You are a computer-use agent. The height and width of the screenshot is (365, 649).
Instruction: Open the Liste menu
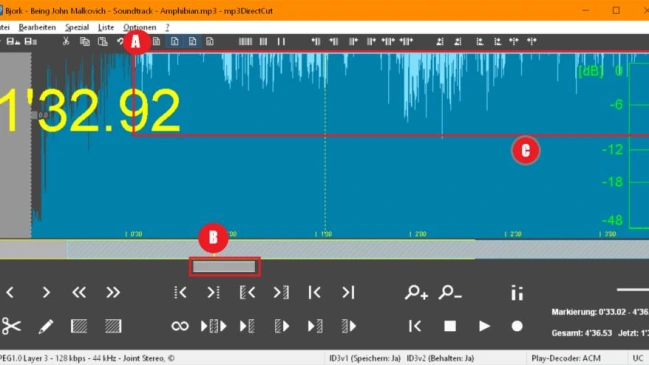(x=106, y=27)
